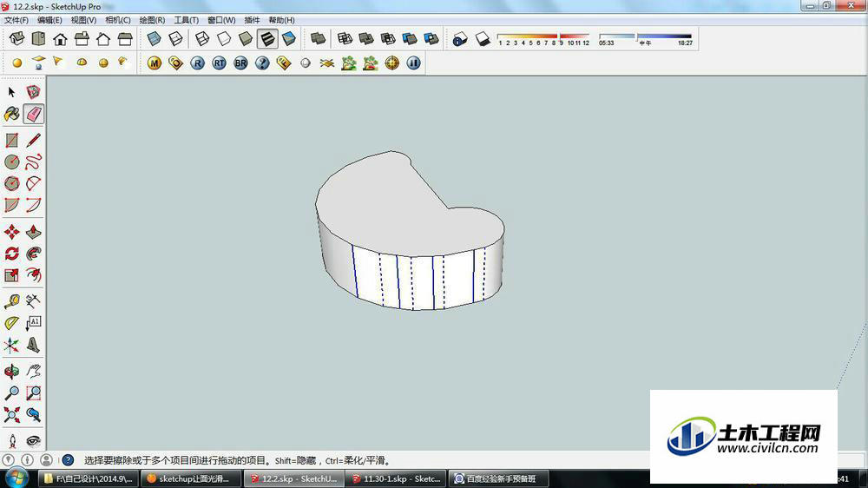Select the Tape Measure tool
868x488 pixels.
[11, 301]
